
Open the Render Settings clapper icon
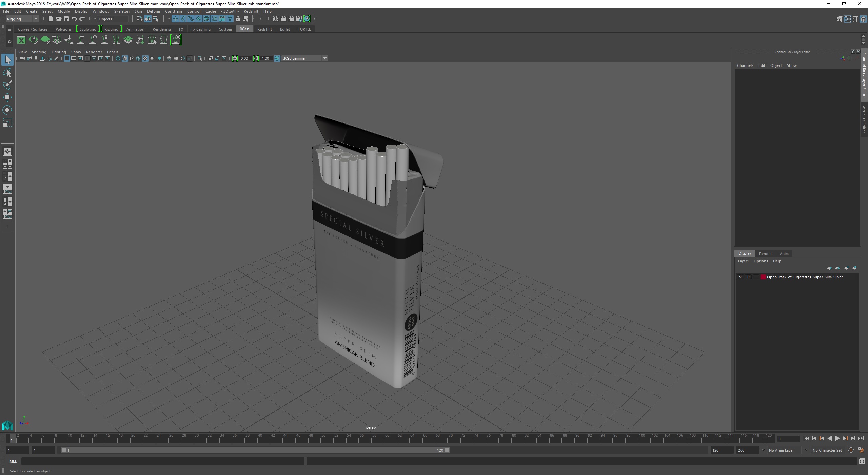click(299, 19)
